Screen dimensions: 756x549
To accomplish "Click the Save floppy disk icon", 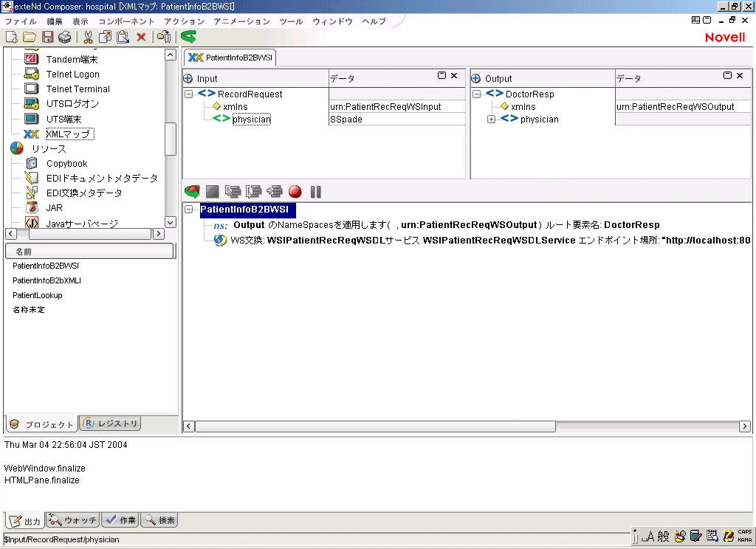I will [x=47, y=37].
